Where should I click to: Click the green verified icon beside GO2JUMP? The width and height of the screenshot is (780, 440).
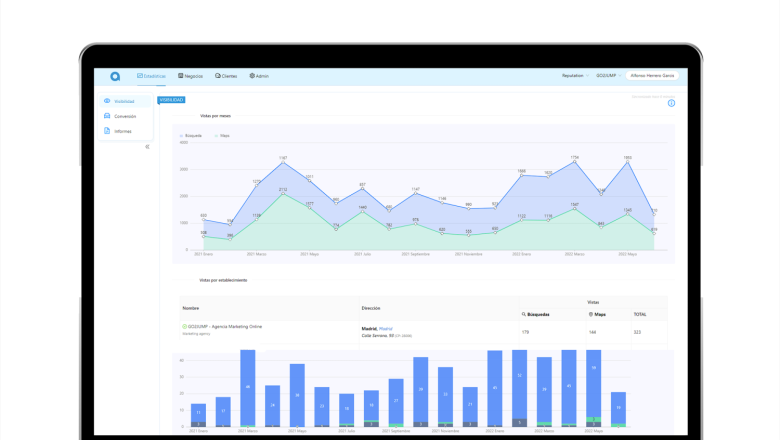tap(184, 327)
